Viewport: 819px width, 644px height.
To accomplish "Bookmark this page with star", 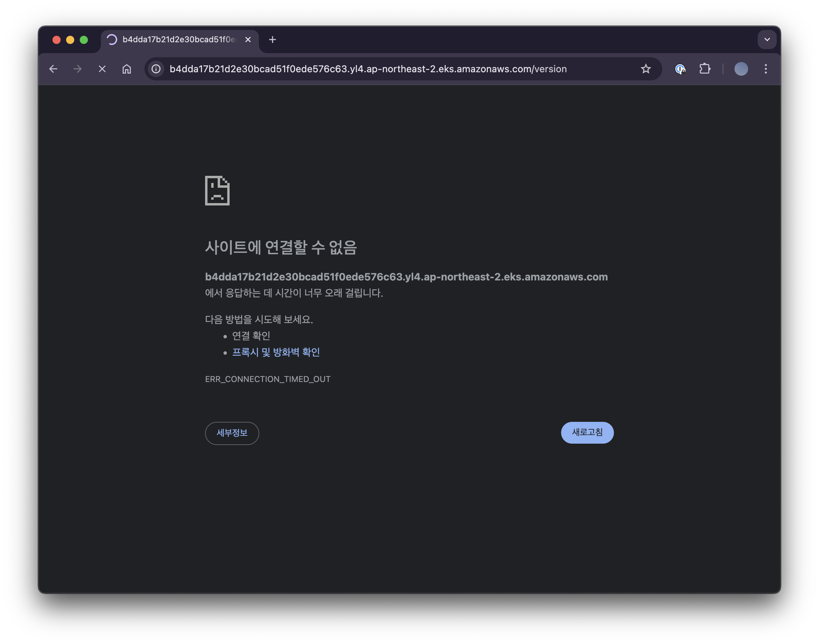I will coord(646,69).
